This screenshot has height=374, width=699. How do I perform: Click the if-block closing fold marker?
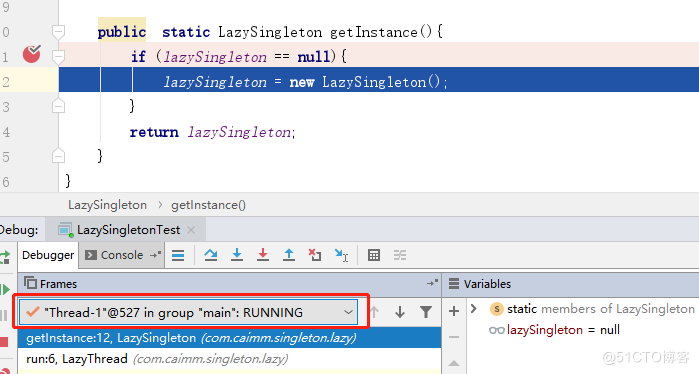click(58, 106)
